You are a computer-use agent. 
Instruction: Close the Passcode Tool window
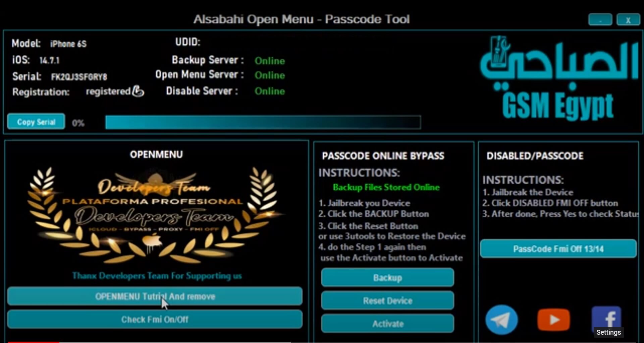click(x=628, y=20)
